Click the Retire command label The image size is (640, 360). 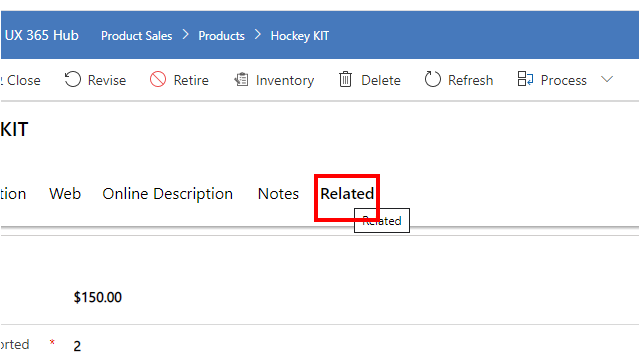point(191,80)
